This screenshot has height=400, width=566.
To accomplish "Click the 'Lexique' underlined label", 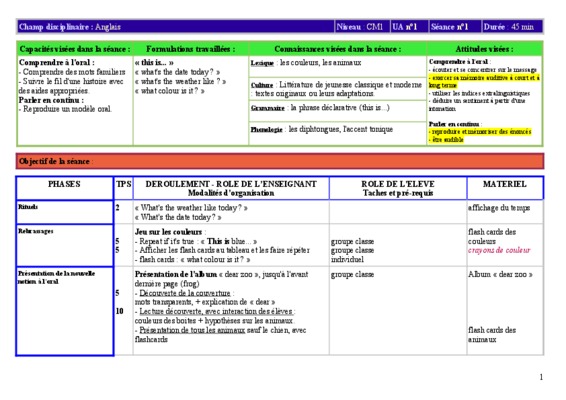I will 262,63.
